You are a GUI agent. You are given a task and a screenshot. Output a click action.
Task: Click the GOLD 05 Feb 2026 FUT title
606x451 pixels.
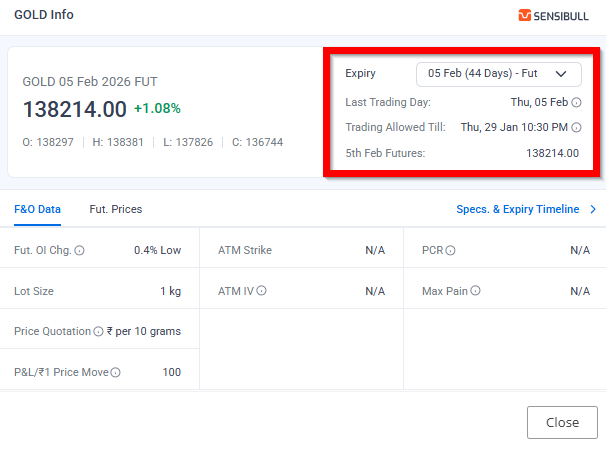pyautogui.click(x=90, y=82)
